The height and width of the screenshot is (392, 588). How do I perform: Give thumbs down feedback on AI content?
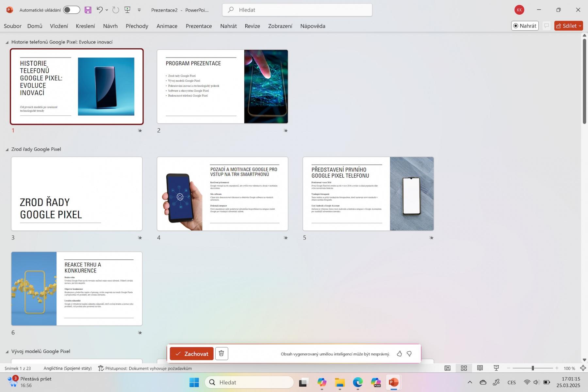click(409, 354)
